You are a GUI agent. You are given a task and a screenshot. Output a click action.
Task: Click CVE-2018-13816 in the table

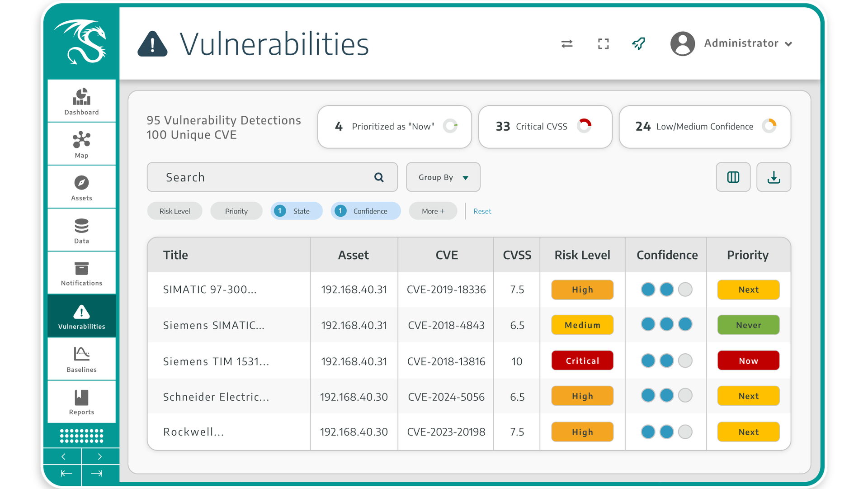446,361
